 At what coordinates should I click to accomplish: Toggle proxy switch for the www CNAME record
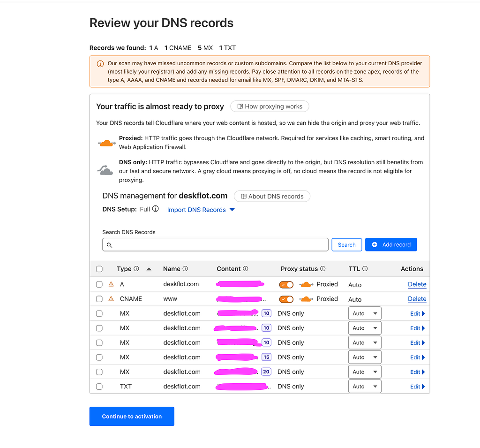(286, 299)
